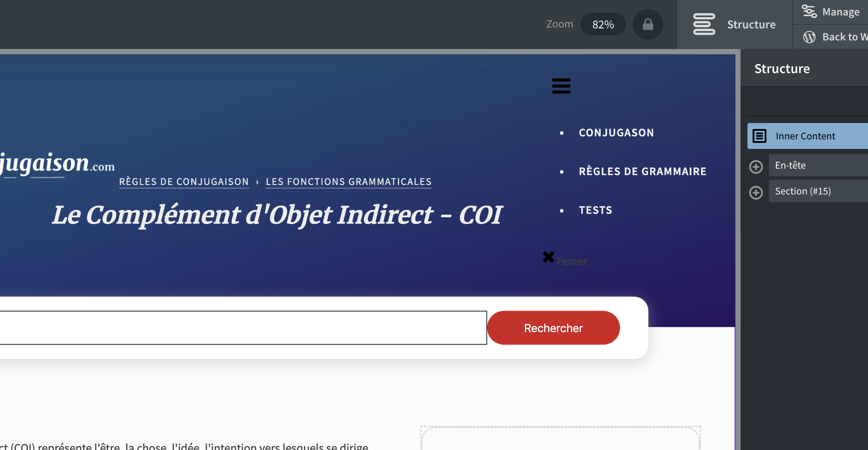The height and width of the screenshot is (450, 868).
Task: Click the Manage icon in the top bar
Action: (810, 12)
